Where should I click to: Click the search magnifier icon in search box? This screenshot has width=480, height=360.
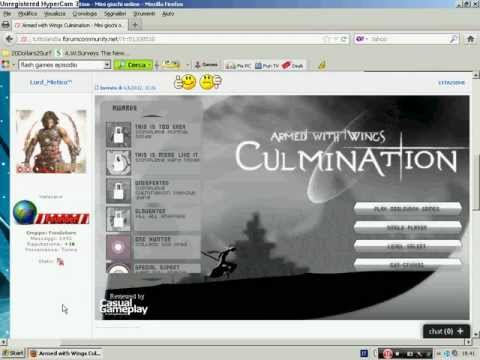(x=453, y=39)
